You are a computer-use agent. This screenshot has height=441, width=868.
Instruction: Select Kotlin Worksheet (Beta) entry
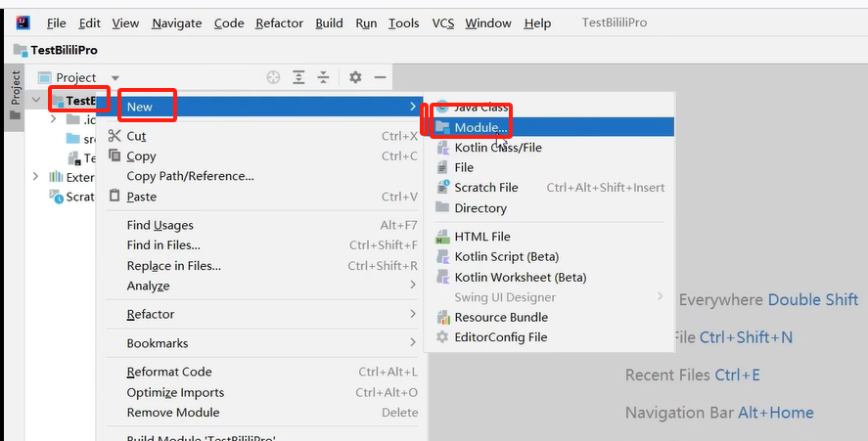550,278
